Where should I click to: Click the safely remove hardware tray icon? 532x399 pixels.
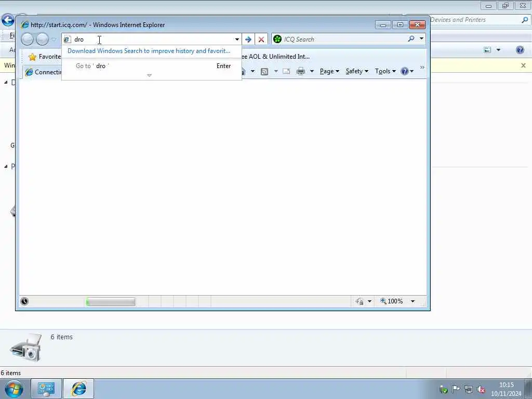(443, 389)
